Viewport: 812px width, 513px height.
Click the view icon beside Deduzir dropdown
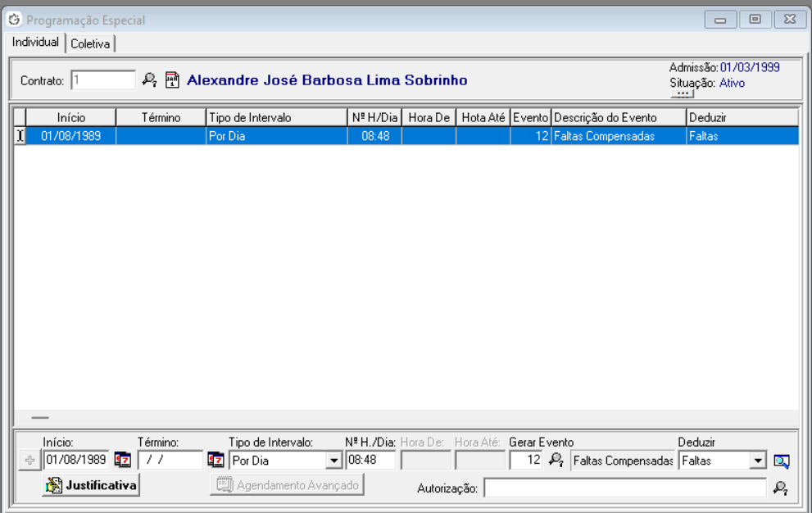pyautogui.click(x=782, y=461)
